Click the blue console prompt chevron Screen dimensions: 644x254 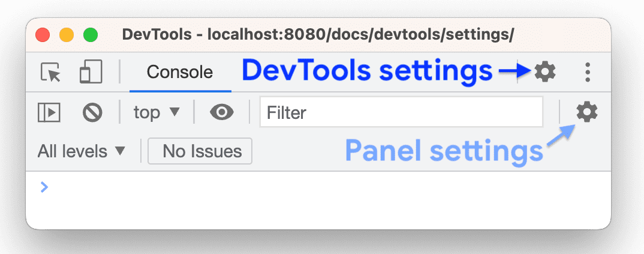[44, 187]
